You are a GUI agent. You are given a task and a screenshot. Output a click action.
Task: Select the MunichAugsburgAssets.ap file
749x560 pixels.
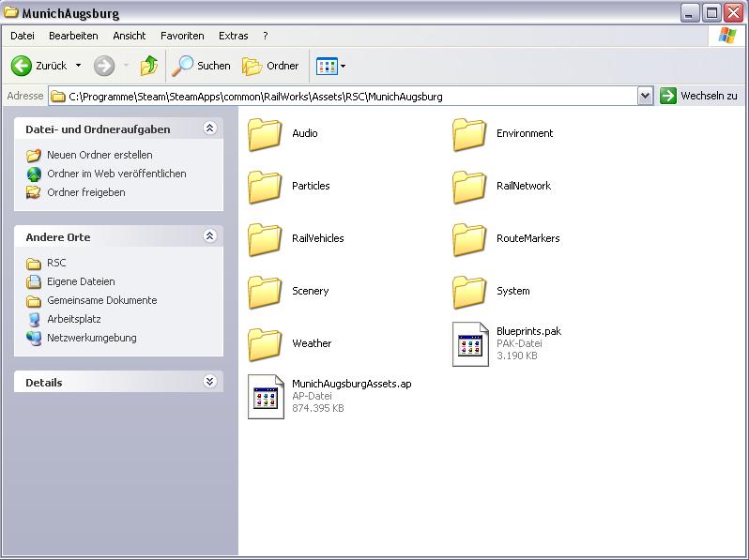pos(266,396)
